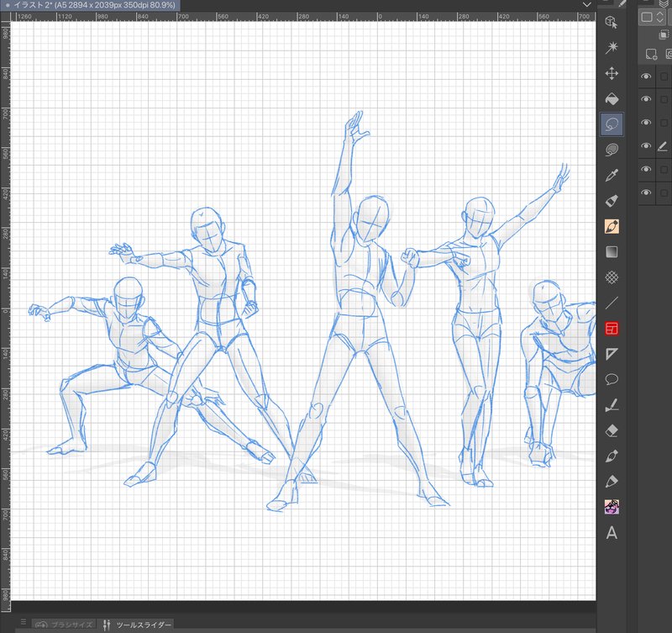The height and width of the screenshot is (633, 672).
Task: Select the speech balloon tool
Action: point(612,379)
